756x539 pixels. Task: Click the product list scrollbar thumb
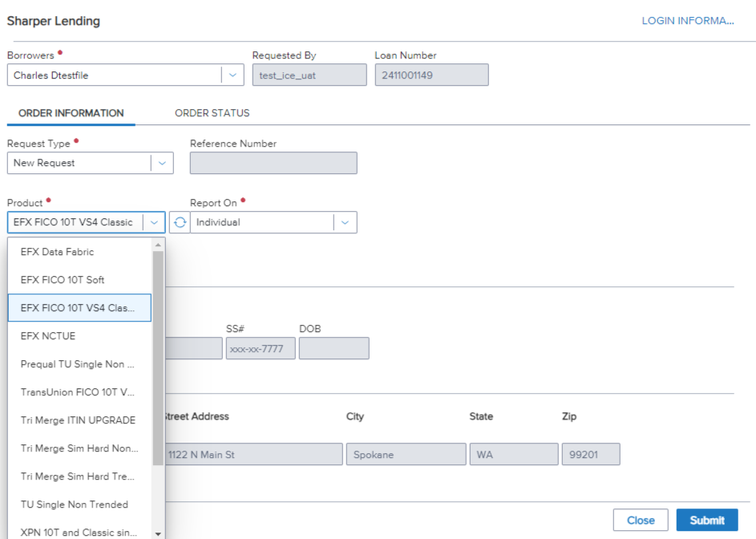tap(158, 358)
